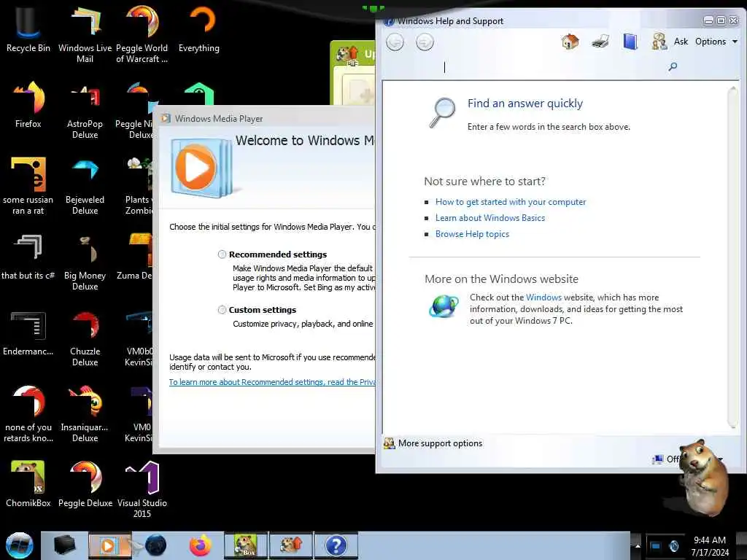Click the Help window vertical scrollbar
Screen dimensions: 747x560
[733, 257]
